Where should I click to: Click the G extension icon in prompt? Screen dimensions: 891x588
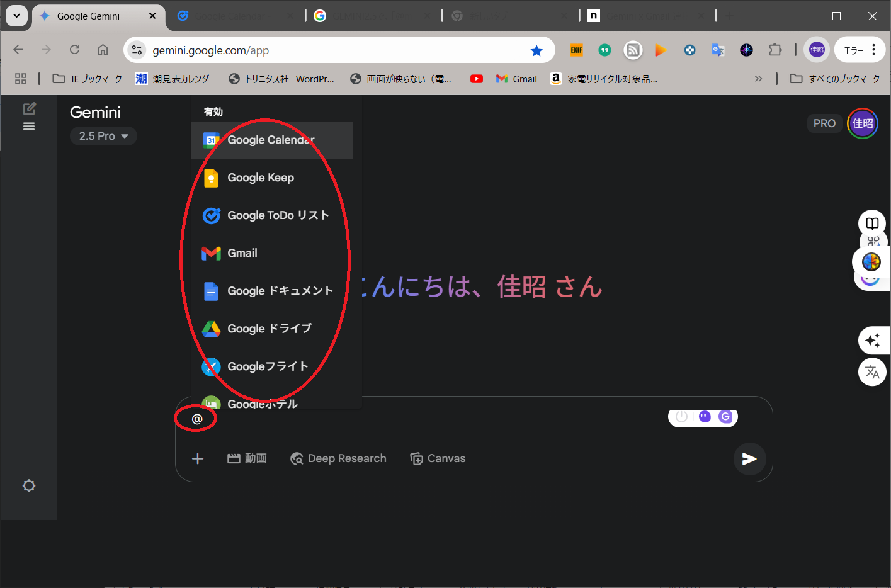(x=725, y=417)
